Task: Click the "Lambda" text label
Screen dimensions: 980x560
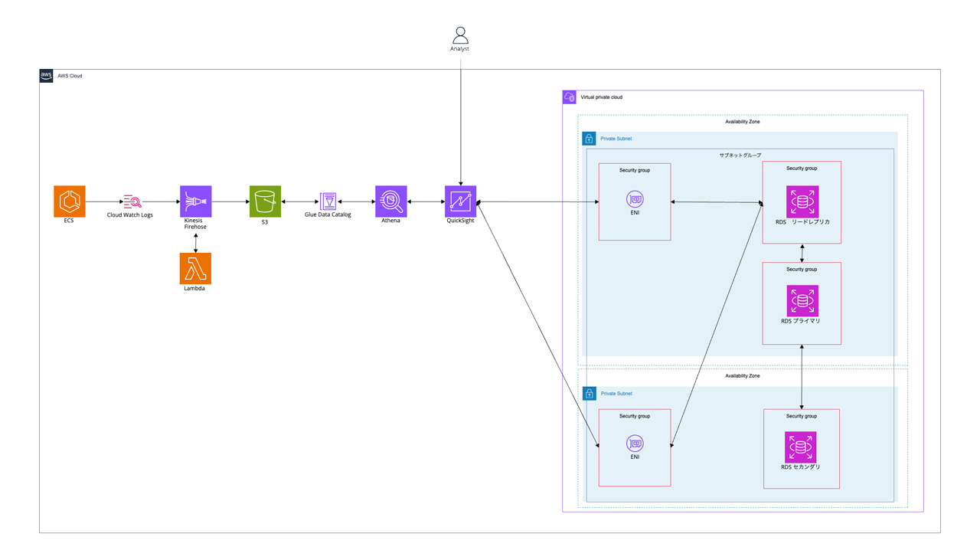Action: click(194, 289)
